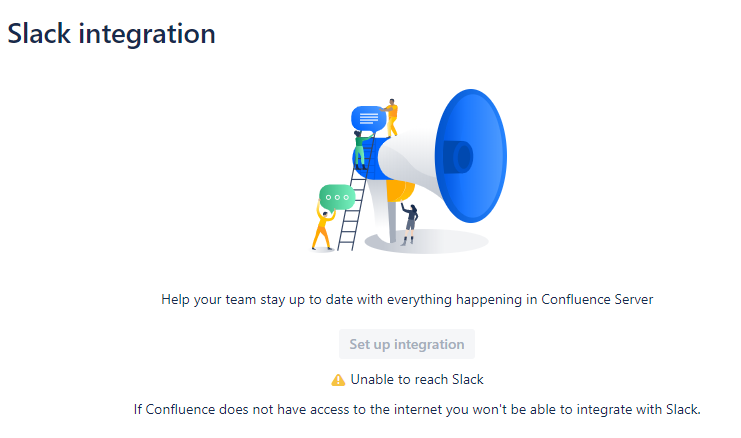741x438 pixels.
Task: Click the word Slack in the warning message
Action: click(x=467, y=379)
